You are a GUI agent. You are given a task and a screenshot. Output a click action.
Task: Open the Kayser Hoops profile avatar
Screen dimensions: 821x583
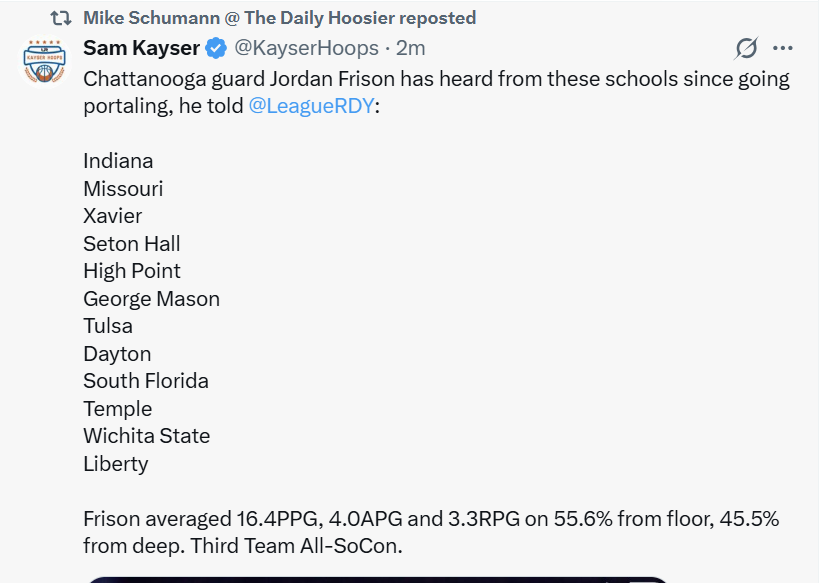pos(43,62)
